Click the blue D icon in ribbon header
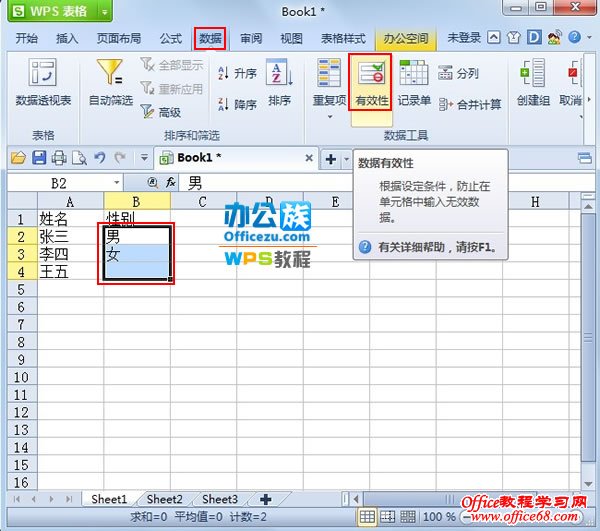Viewport: 600px width, 531px height. [534, 37]
